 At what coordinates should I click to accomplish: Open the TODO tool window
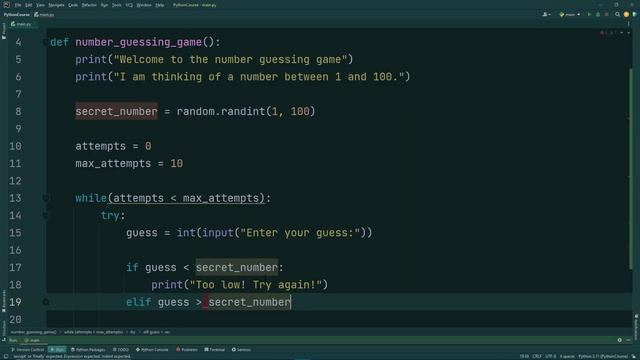point(121,350)
